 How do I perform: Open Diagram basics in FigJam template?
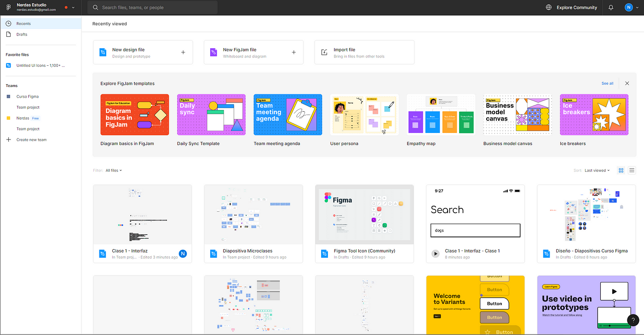click(x=135, y=115)
